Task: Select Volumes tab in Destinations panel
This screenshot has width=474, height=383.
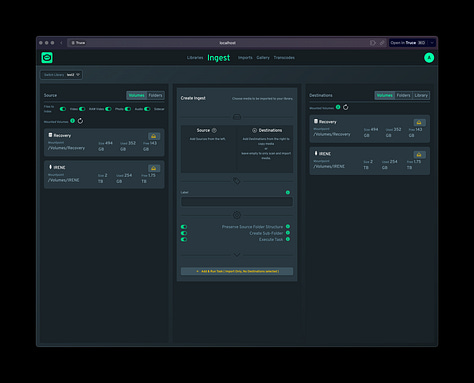Action: 385,95
